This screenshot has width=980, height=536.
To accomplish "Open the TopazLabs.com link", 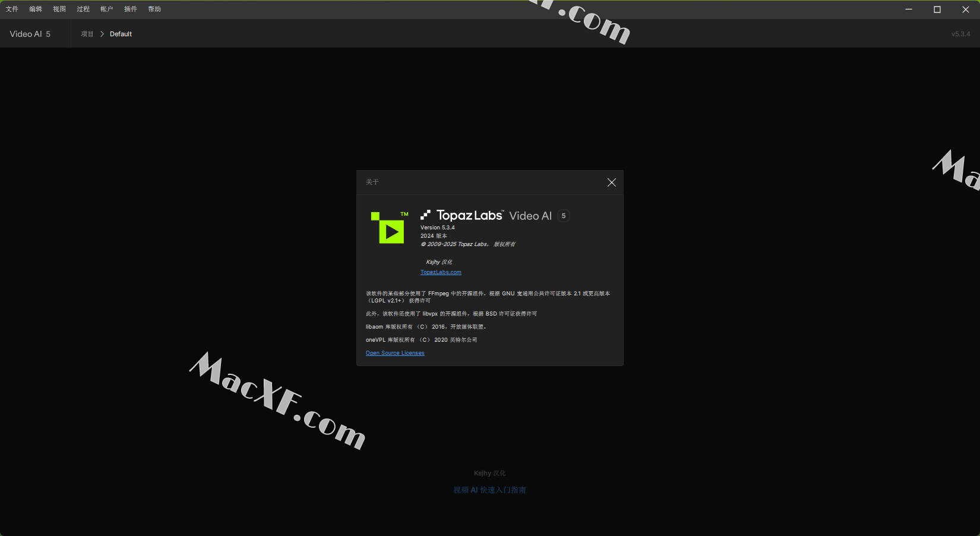I will 441,272.
